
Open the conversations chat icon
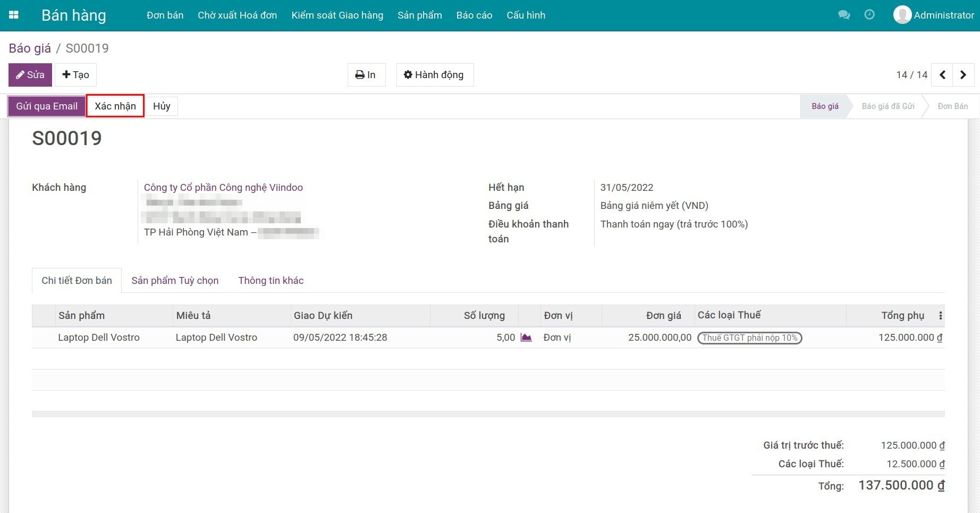tap(844, 15)
